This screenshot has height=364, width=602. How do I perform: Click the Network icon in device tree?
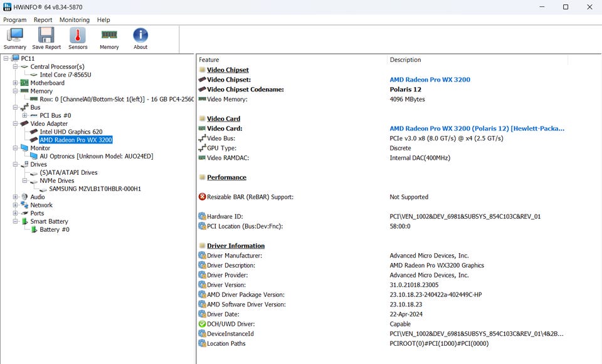coord(24,205)
